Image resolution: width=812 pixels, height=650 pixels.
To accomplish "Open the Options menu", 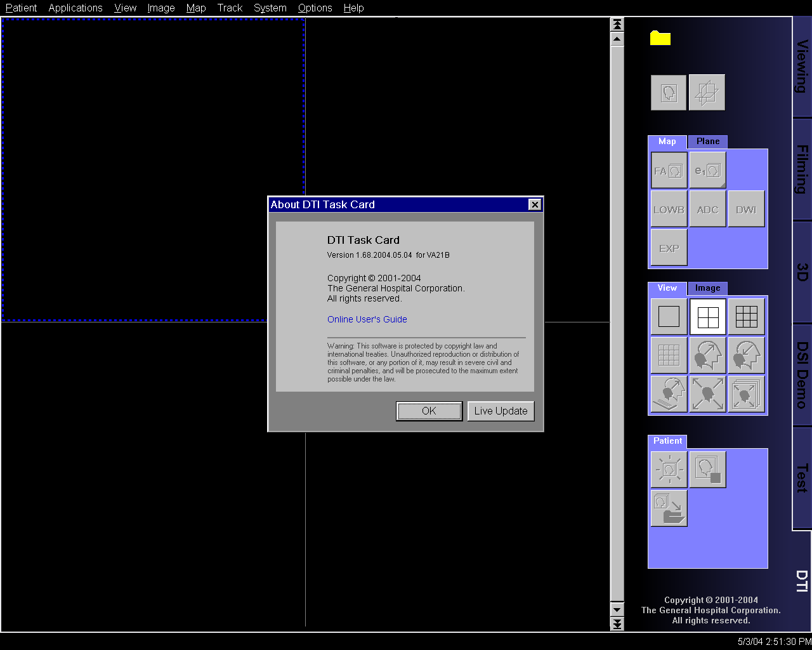I will (315, 8).
